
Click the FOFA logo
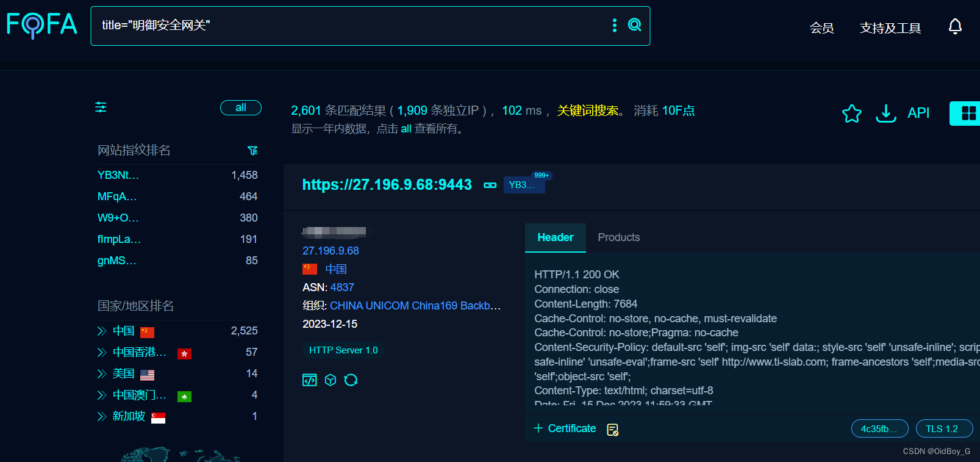coord(42,25)
